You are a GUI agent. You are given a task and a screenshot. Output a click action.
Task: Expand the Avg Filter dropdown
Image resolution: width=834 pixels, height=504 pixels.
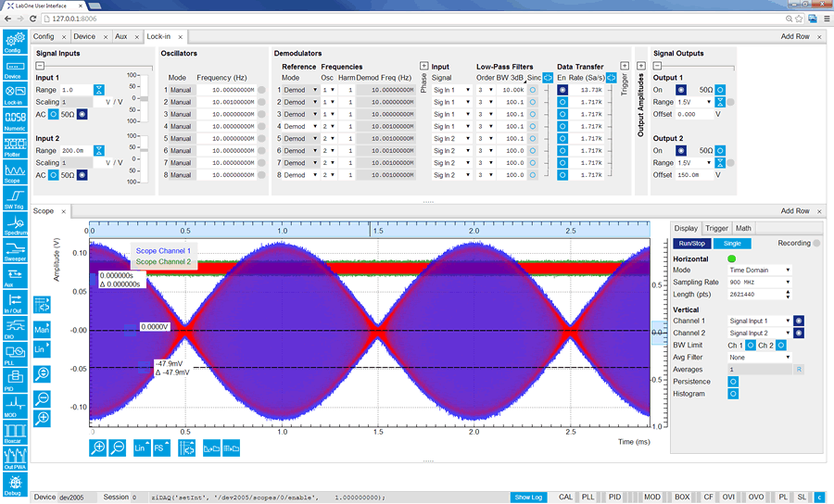[759, 357]
